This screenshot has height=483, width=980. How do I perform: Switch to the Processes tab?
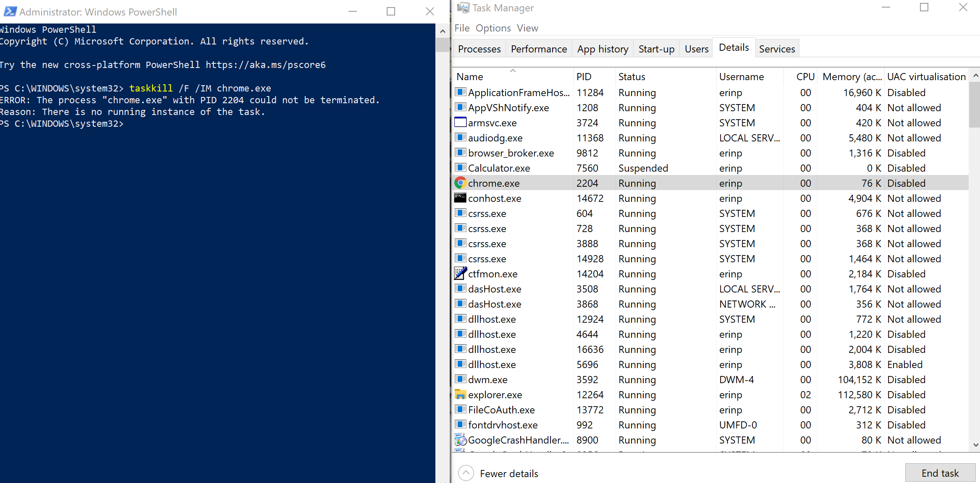(478, 49)
